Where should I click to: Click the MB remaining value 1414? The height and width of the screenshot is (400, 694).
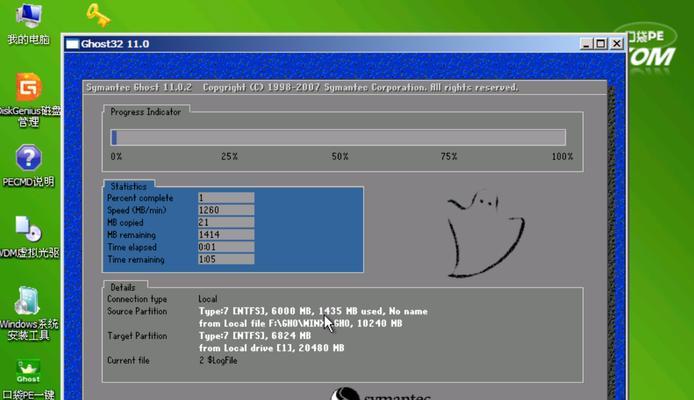226,235
